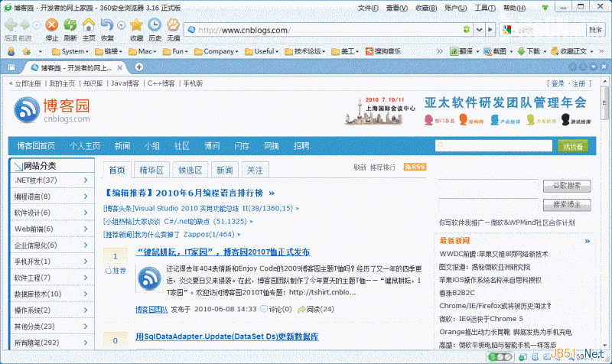
Task: Click the 搜索博主 button
Action: [x=567, y=204]
